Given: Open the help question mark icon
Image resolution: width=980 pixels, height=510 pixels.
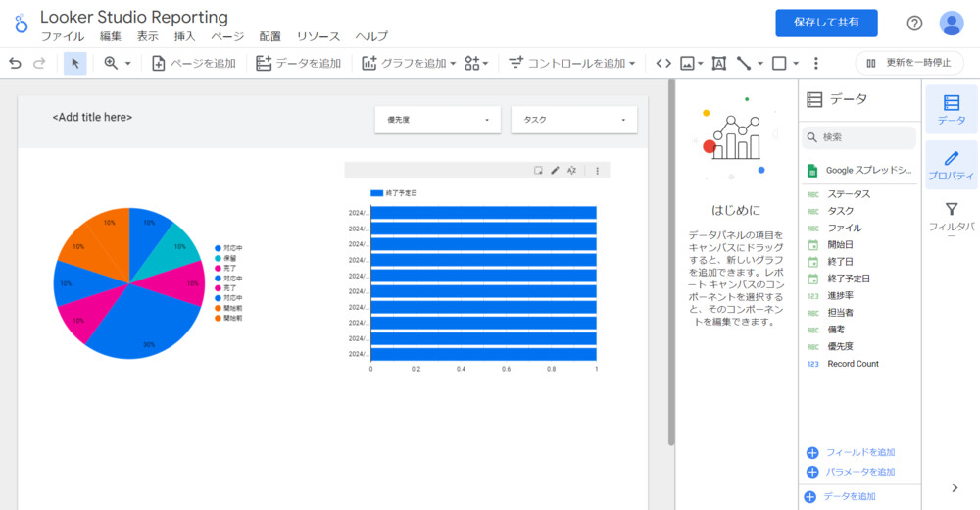Looking at the screenshot, I should coord(914,23).
